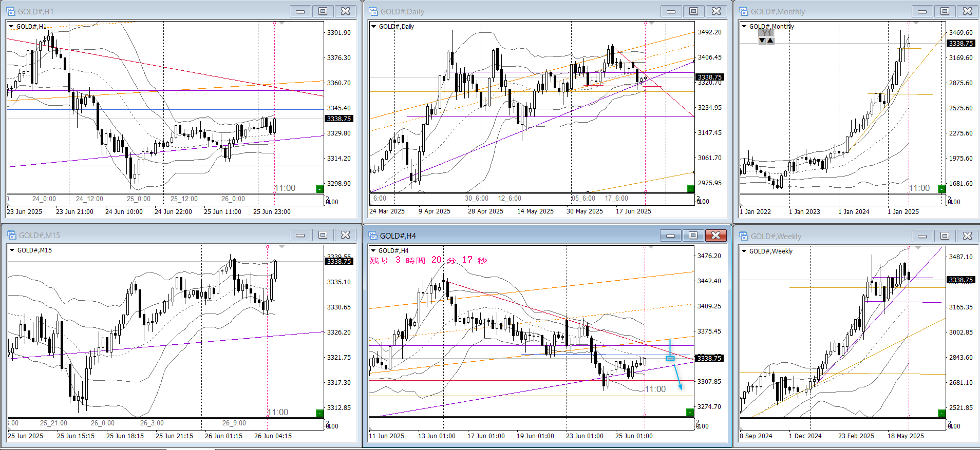
Task: Expand the GOLD#,M15 chart label dropdown triangle
Action: pyautogui.click(x=12, y=250)
